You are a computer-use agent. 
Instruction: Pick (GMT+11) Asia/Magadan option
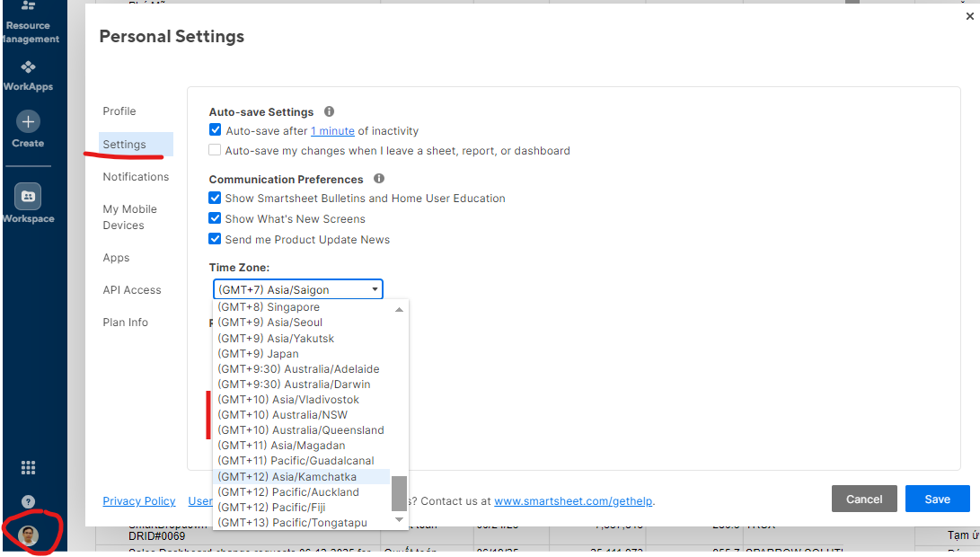pyautogui.click(x=302, y=446)
